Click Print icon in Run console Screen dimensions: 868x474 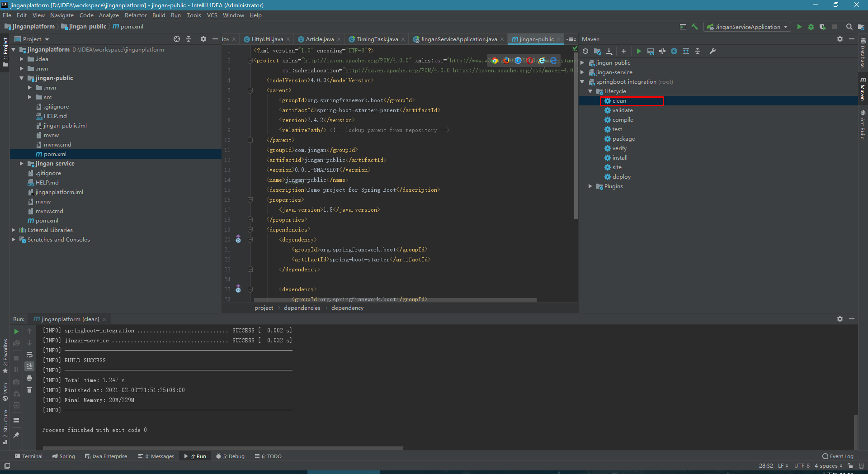tap(29, 378)
